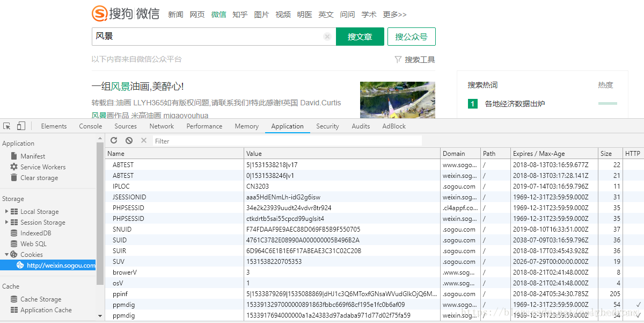Switch to the Performance tab

[204, 126]
